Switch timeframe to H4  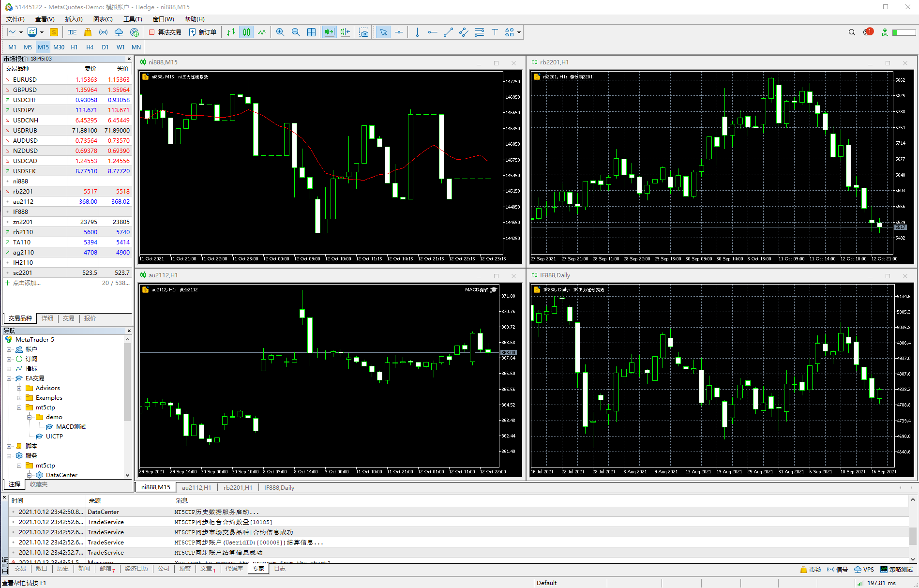pyautogui.click(x=90, y=47)
